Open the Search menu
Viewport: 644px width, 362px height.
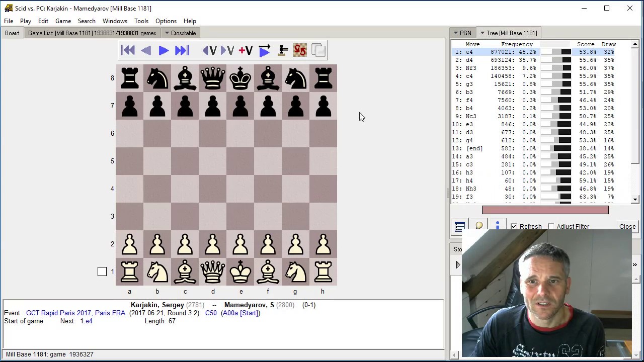point(87,21)
